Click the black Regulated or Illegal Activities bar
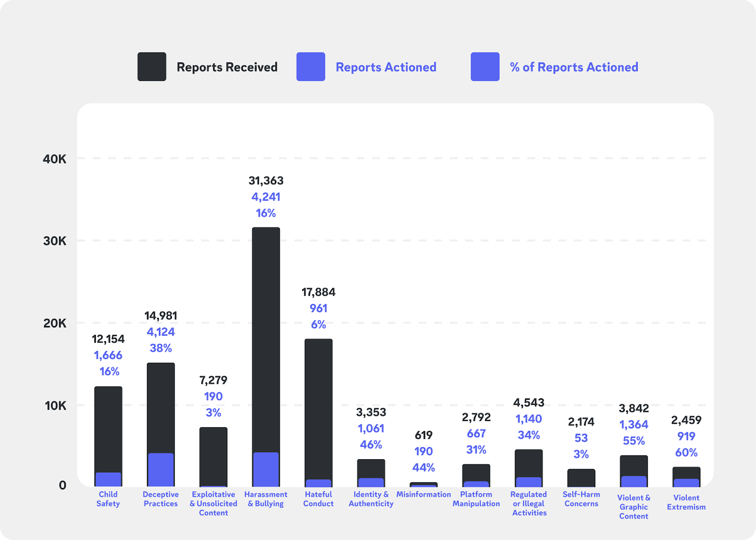The width and height of the screenshot is (756, 540). pyautogui.click(x=529, y=463)
